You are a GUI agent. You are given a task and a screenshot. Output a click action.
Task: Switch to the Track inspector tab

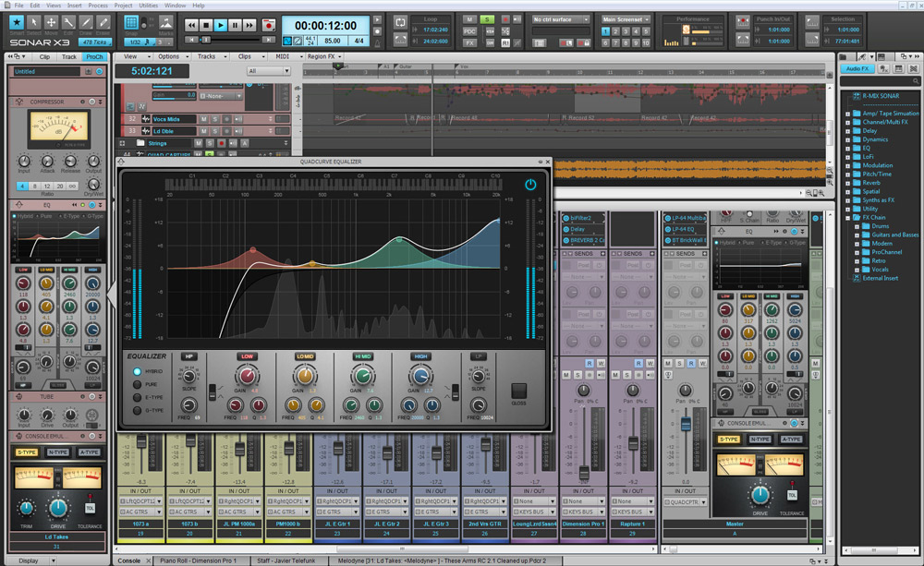(69, 57)
